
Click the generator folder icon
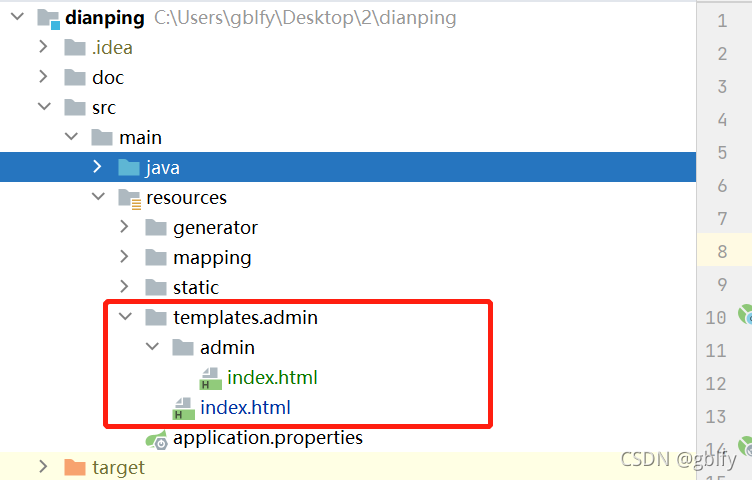click(156, 227)
